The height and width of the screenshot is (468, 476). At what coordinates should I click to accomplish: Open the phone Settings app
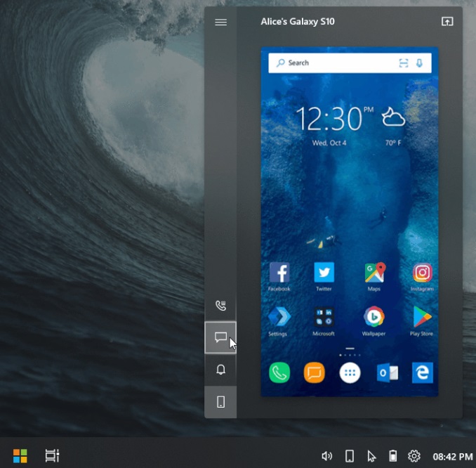click(x=279, y=322)
